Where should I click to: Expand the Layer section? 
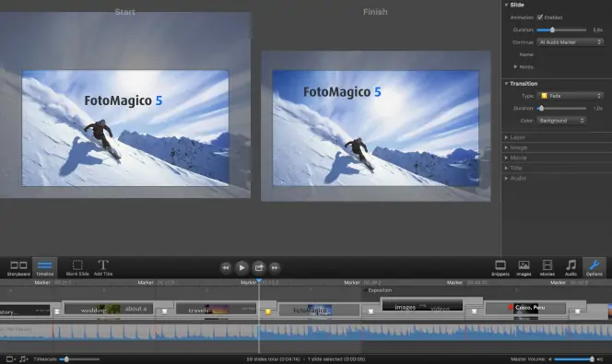506,137
